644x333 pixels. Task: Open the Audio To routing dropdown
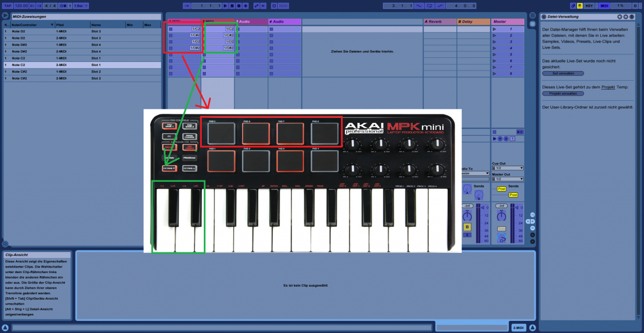pos(475,173)
